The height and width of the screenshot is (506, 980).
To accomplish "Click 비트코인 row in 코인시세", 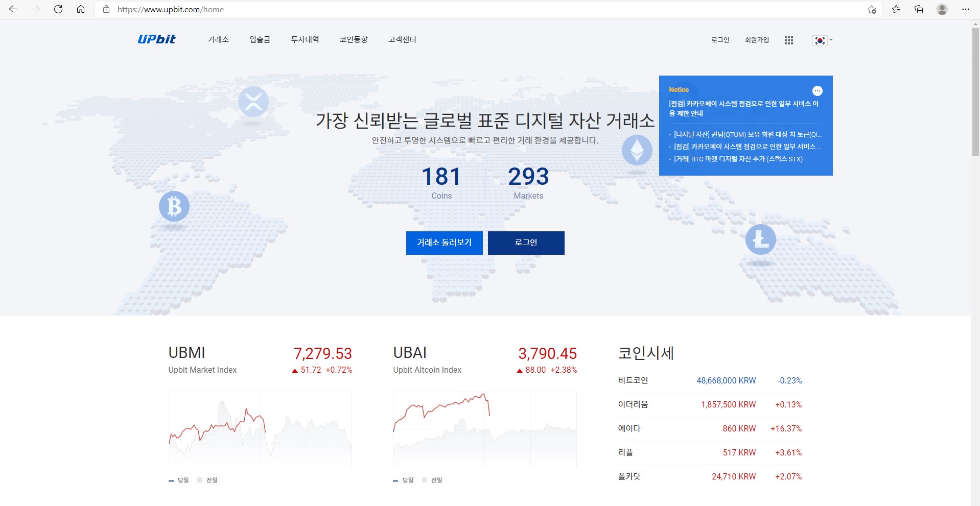I will pyautogui.click(x=710, y=381).
